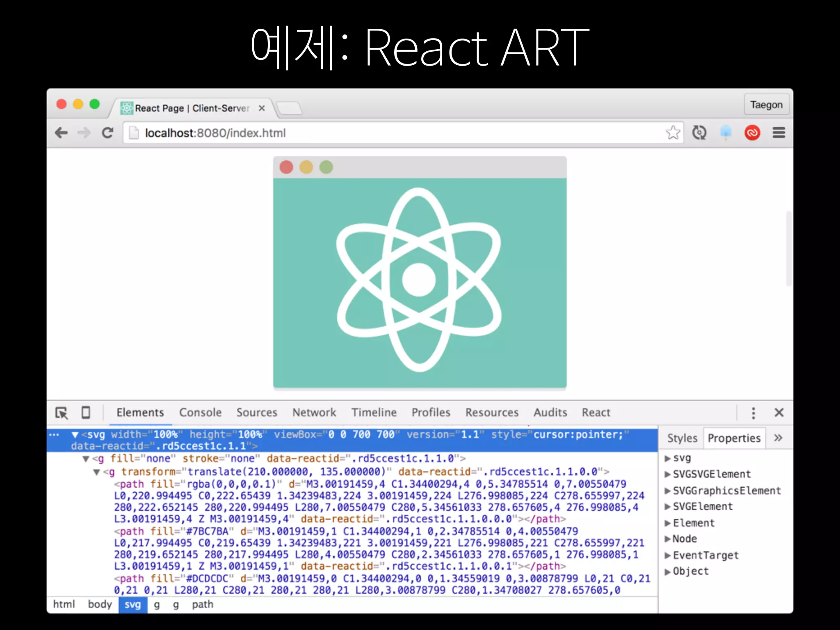Click the browser forward arrow
Screen dimensions: 840x630
point(84,133)
